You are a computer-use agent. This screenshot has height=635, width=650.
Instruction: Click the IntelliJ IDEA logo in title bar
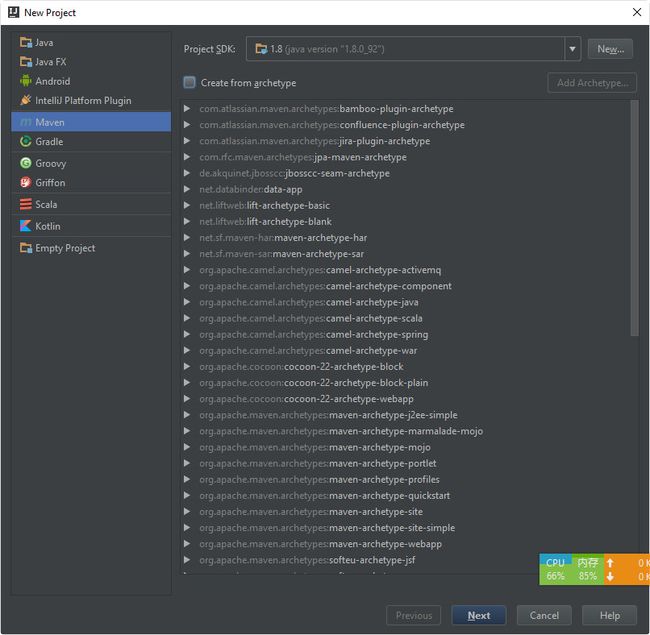click(x=14, y=12)
